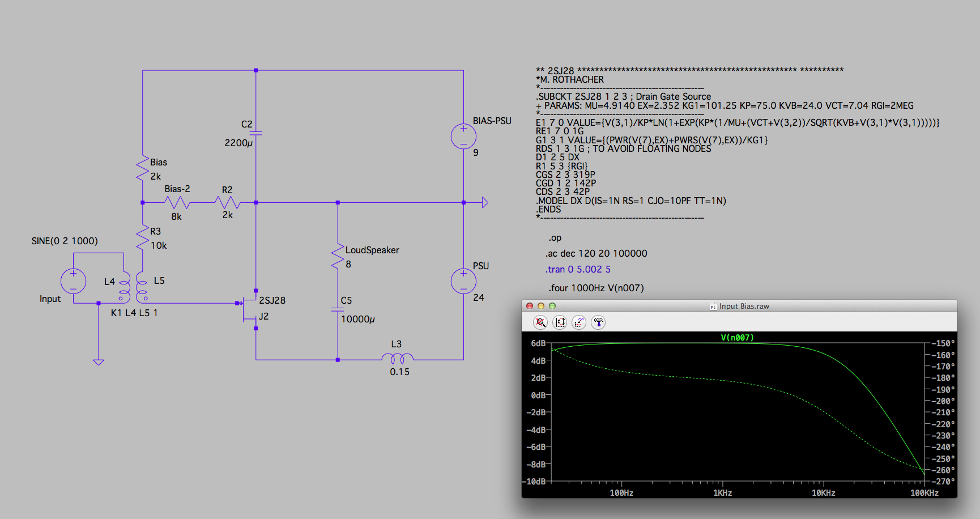Click the output port arrow flag
The height and width of the screenshot is (519, 980).
(x=485, y=202)
